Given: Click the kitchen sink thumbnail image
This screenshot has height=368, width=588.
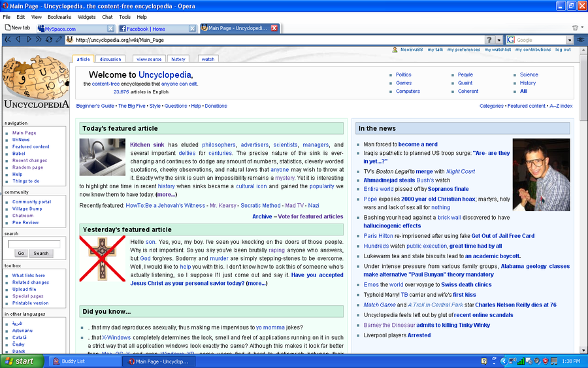Looking at the screenshot, I should pyautogui.click(x=103, y=157).
